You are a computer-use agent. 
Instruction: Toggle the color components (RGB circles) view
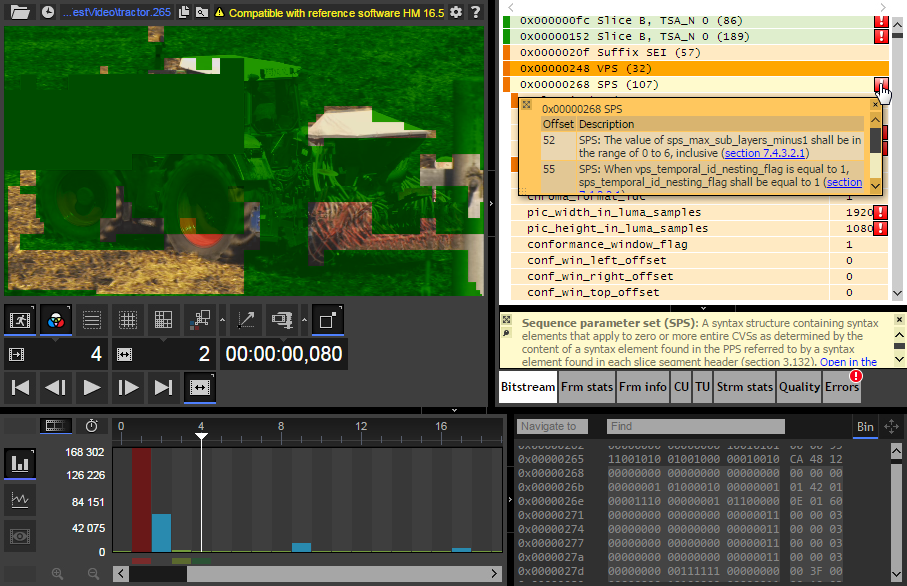point(56,320)
